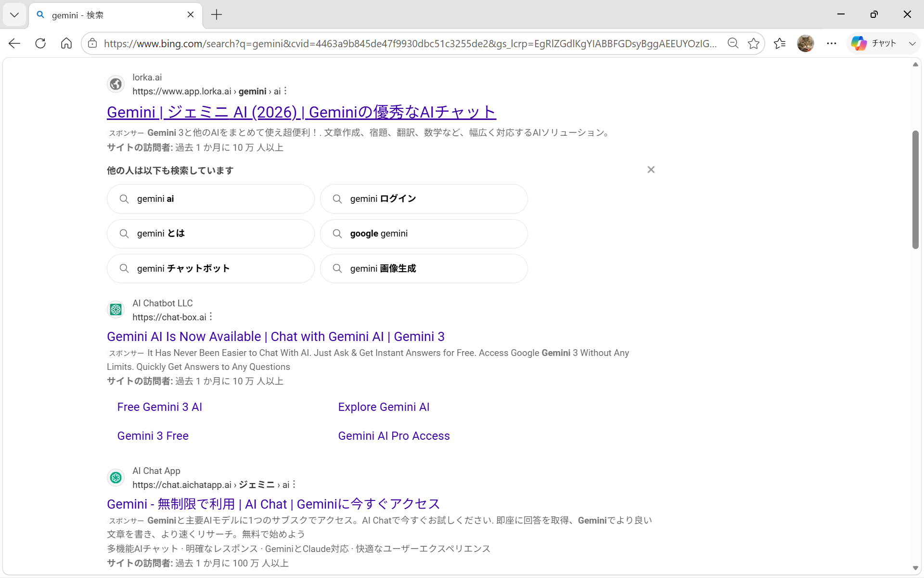Image resolution: width=924 pixels, height=578 pixels.
Task: Search suggestion gemini 画像生成
Action: pos(424,268)
